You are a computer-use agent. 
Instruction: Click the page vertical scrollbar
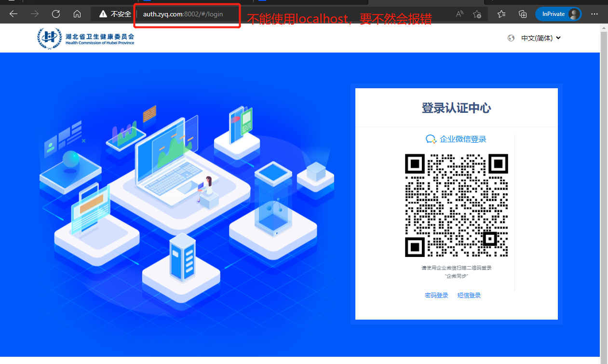604,193
